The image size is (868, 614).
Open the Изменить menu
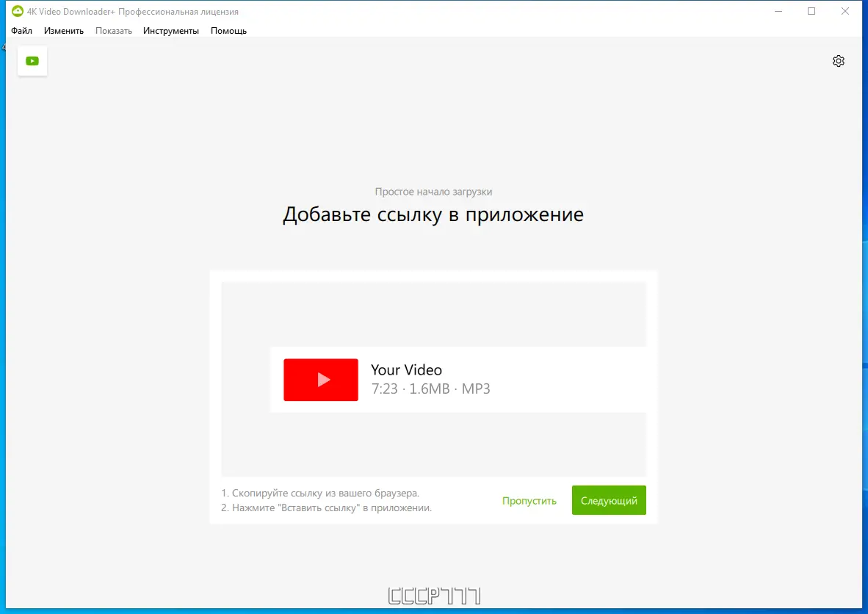[x=64, y=31]
